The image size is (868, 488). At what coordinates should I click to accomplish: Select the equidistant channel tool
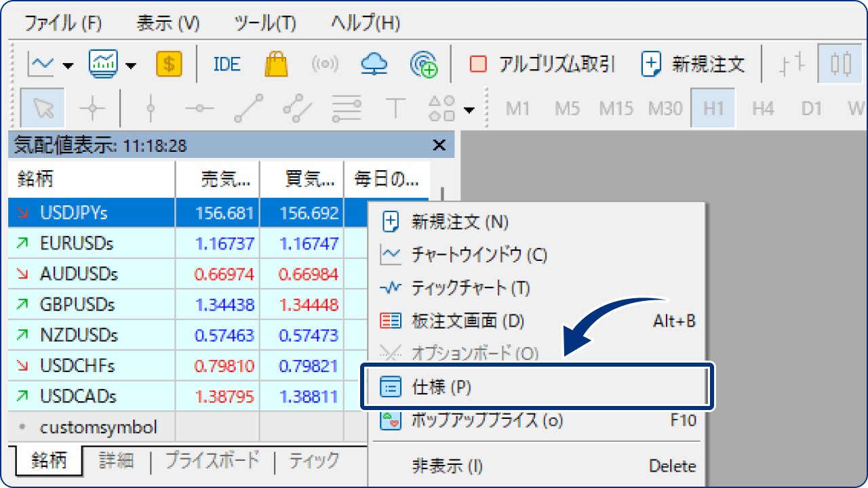[x=297, y=108]
